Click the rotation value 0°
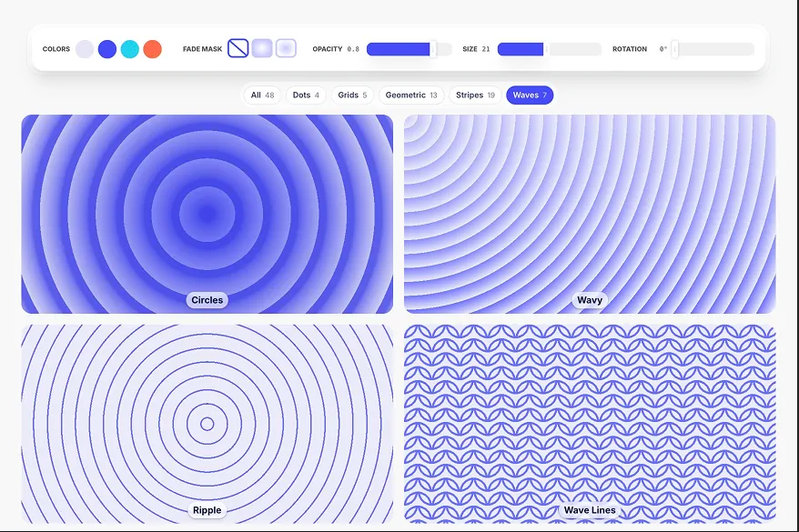The width and height of the screenshot is (799, 532). click(662, 49)
